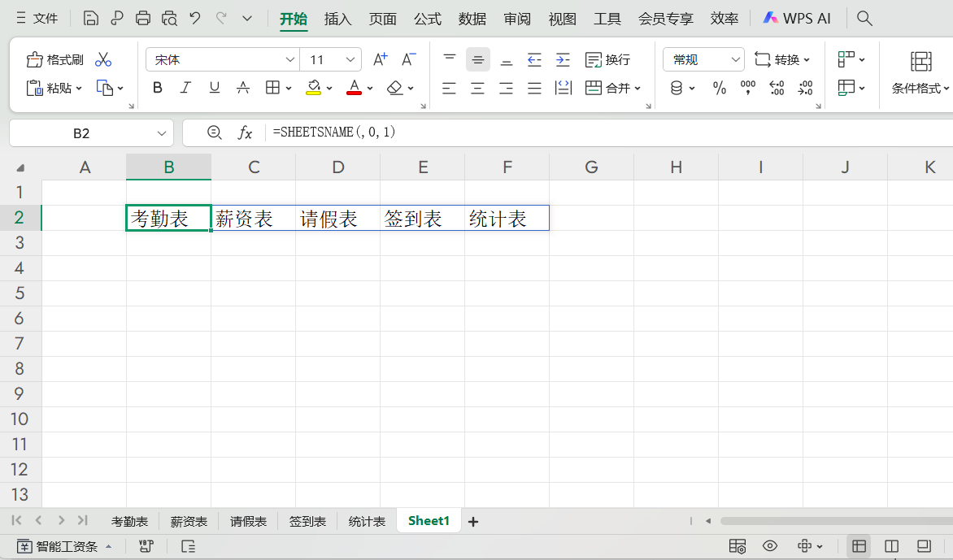This screenshot has width=953, height=560.
Task: Add a new sheet with the plus button
Action: pyautogui.click(x=472, y=521)
